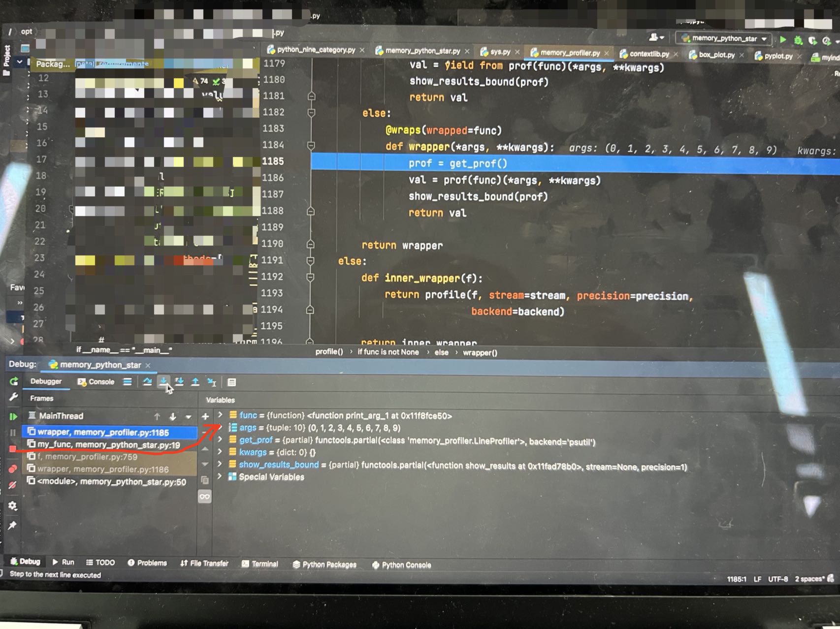Fold inner_wrapper definition at line 1192

(310, 277)
